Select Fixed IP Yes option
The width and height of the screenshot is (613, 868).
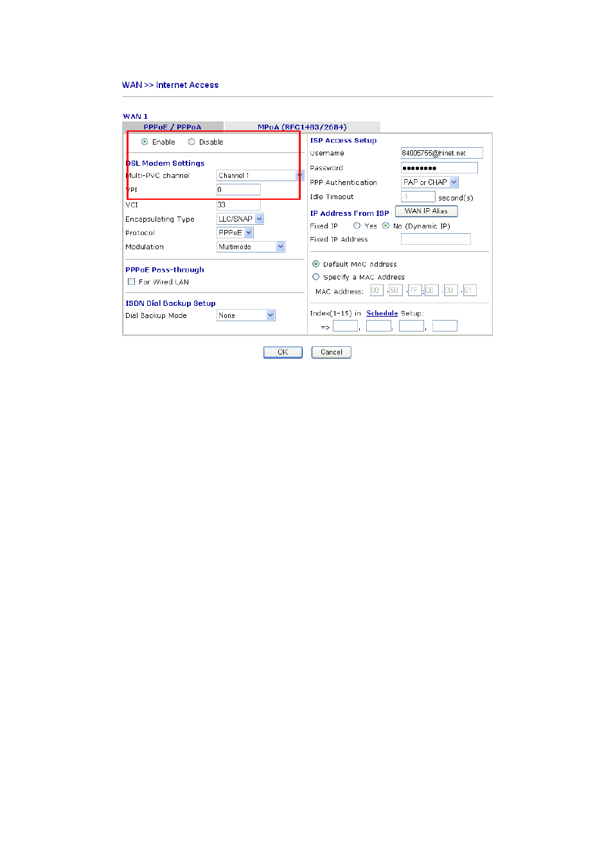[357, 226]
